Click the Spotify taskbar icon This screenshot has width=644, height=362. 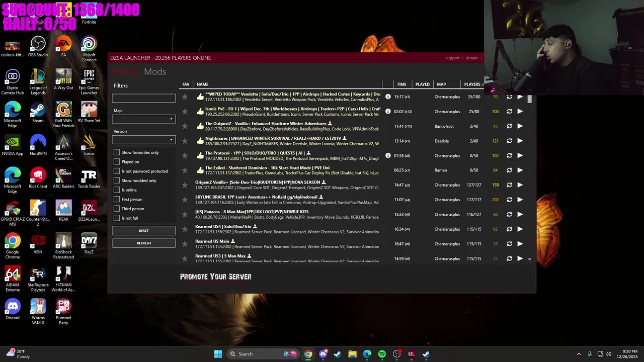382,354
